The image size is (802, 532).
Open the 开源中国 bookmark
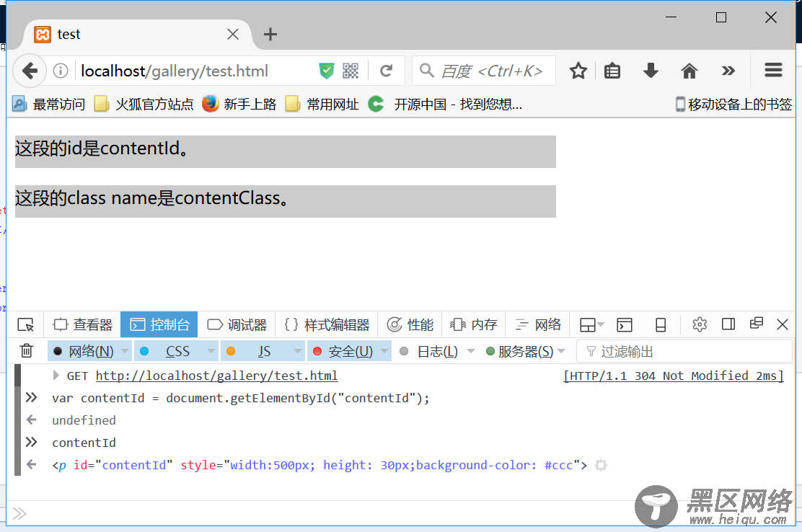[x=445, y=105]
